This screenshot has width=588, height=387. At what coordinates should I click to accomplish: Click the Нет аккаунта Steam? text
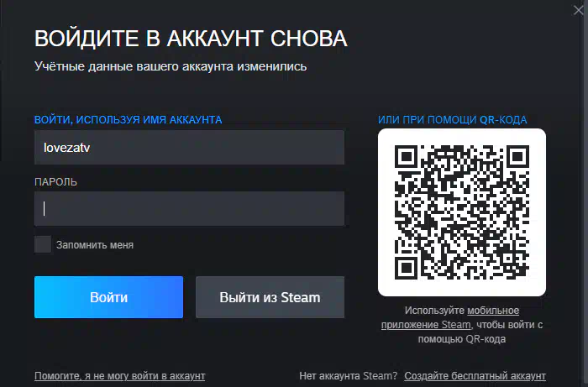pos(348,376)
